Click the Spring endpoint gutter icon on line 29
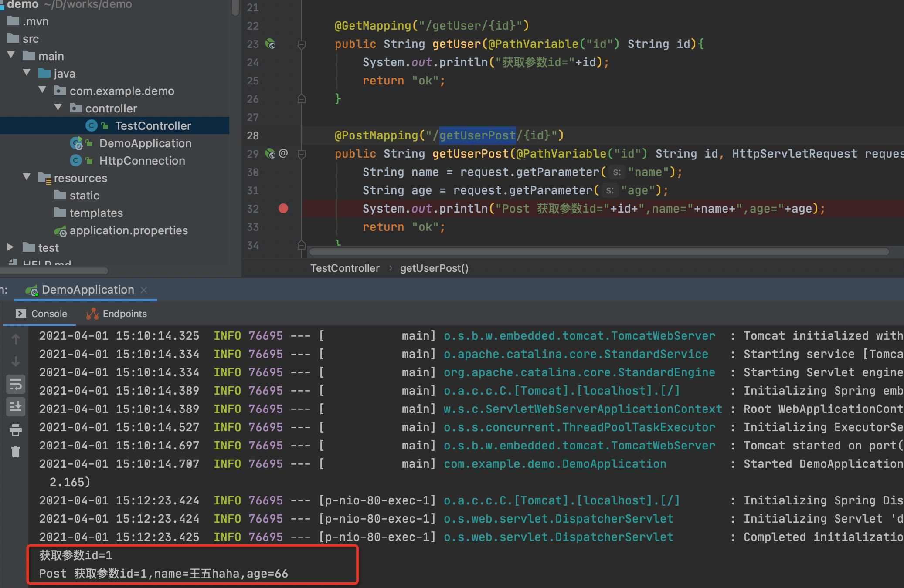 click(x=270, y=154)
